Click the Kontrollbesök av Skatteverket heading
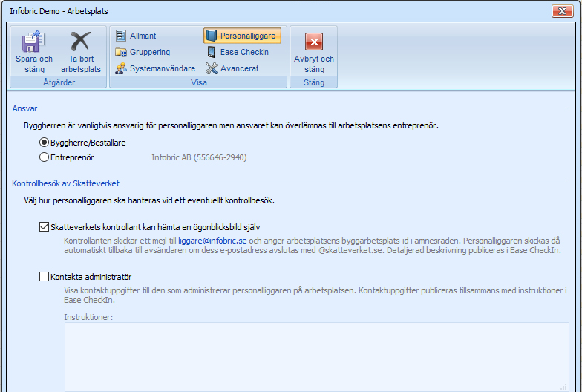582x392 pixels. tap(65, 183)
